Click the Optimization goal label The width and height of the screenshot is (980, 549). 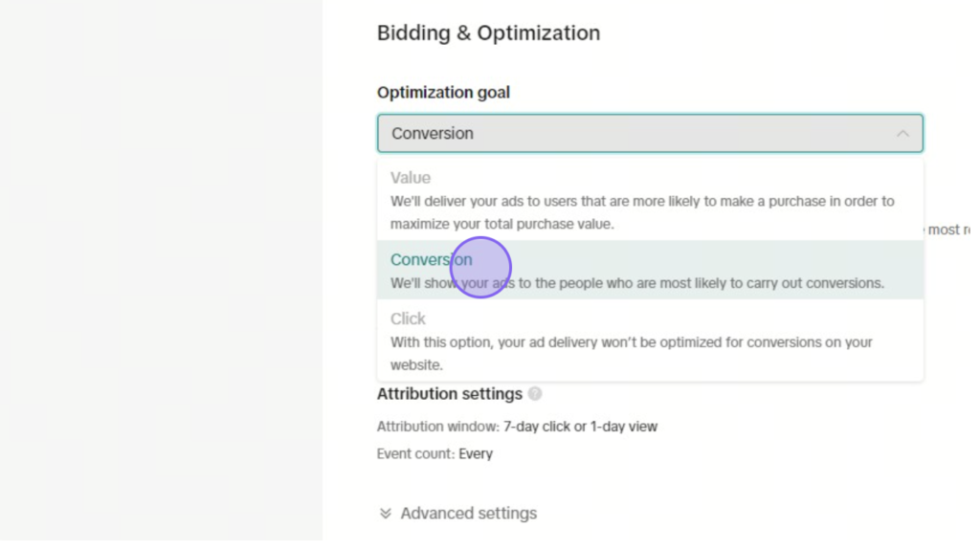443,93
